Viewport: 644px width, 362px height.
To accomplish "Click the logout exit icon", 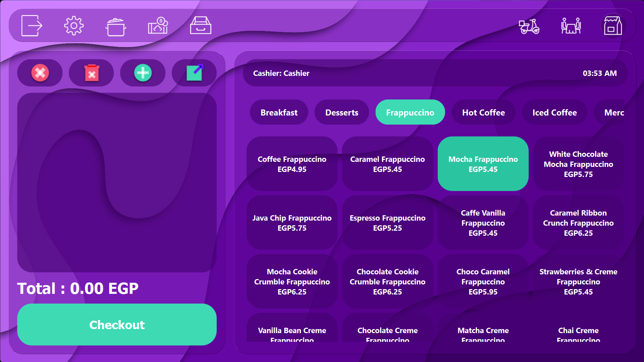I will [32, 26].
